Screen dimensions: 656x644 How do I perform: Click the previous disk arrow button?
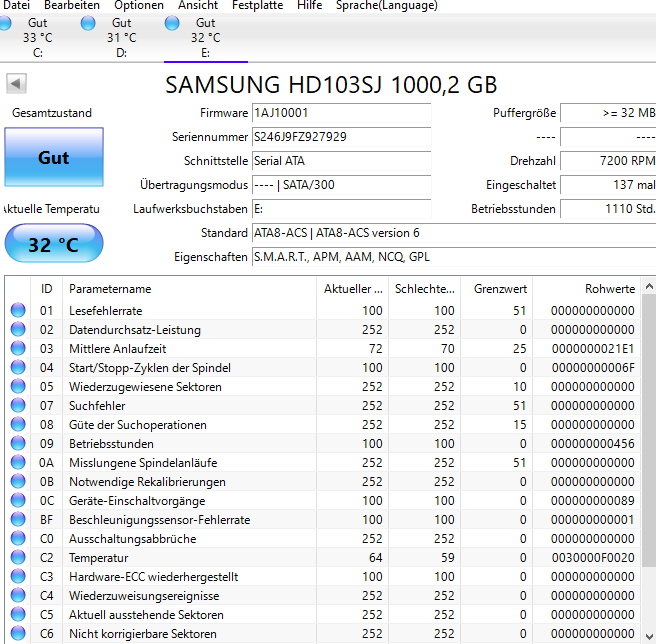[16, 84]
